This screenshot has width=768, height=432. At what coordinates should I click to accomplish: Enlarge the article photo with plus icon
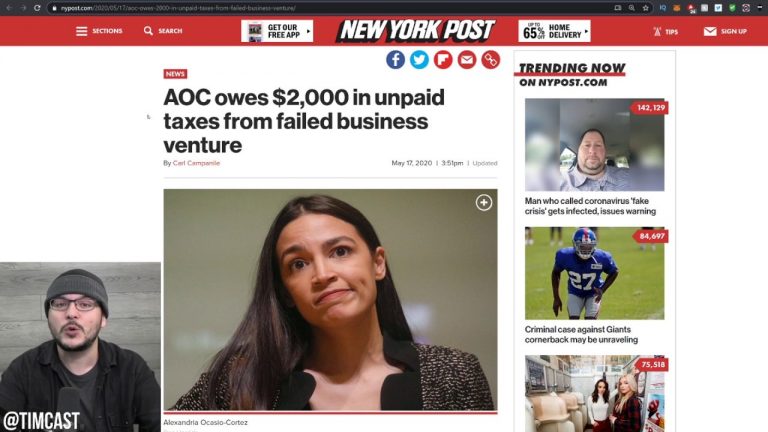484,203
